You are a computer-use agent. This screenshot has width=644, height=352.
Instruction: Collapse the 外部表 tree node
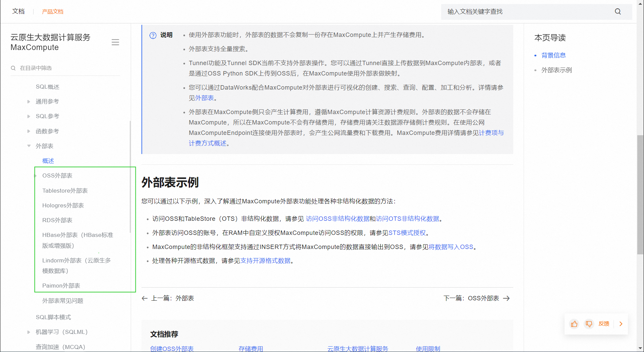coord(29,146)
